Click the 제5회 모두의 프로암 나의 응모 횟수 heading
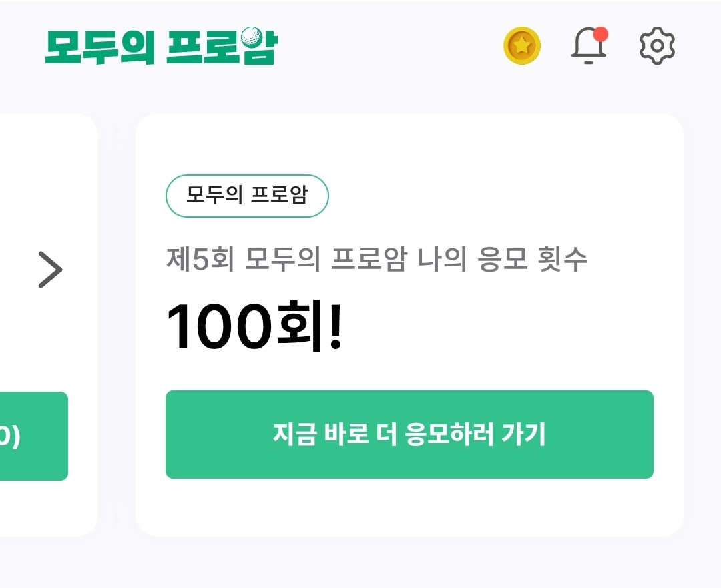 [377, 260]
